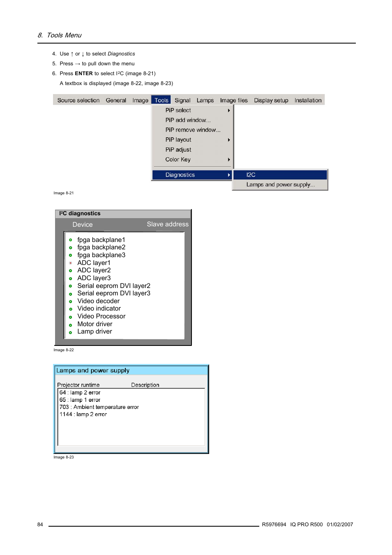
Task: Select the '1144 : lamp 2 error' entry
Action: click(83, 415)
